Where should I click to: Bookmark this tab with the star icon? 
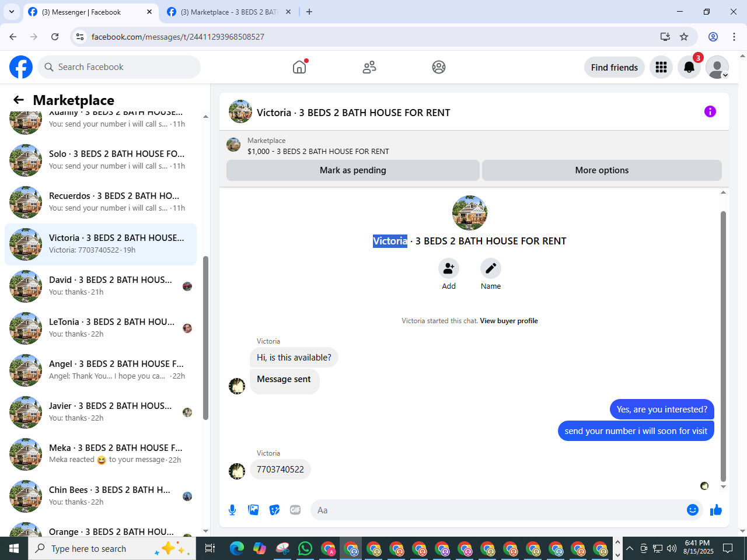[x=684, y=37]
